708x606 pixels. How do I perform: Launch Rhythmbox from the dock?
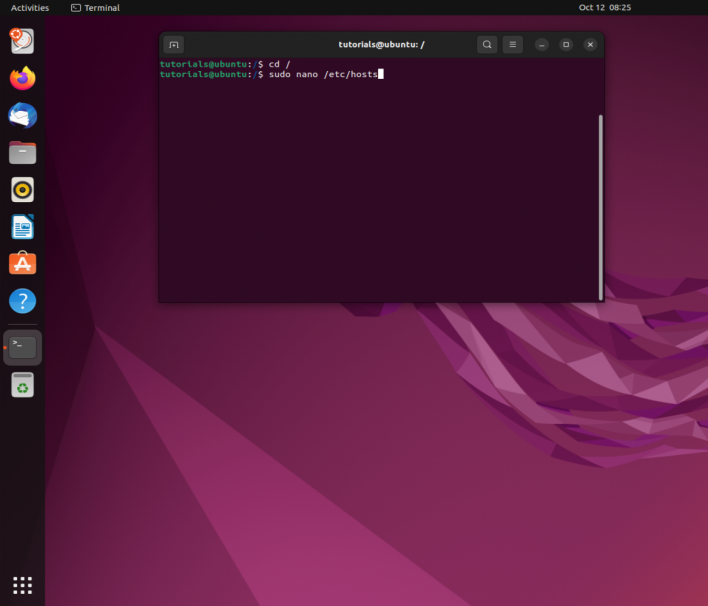tap(22, 190)
